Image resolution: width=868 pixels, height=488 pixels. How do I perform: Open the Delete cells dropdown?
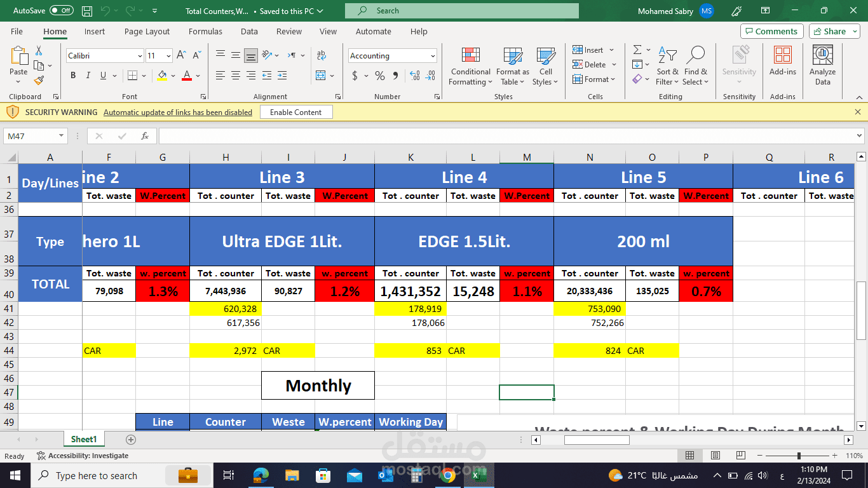[614, 64]
